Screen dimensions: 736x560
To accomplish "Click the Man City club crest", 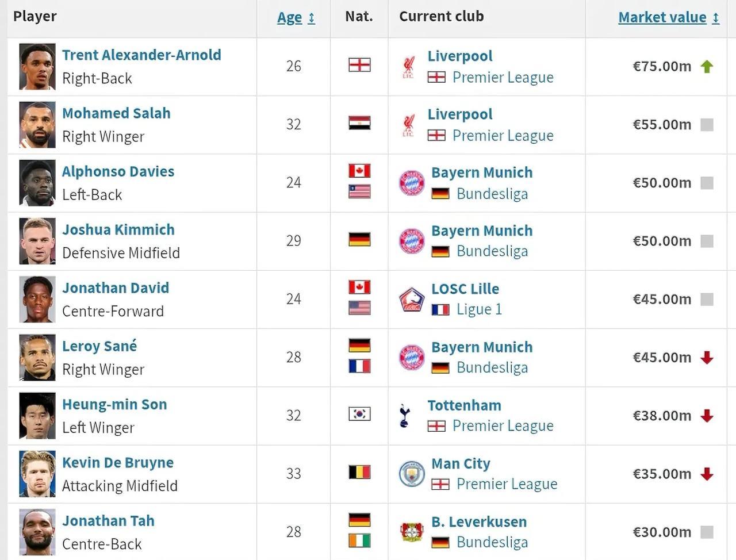I will tap(412, 474).
